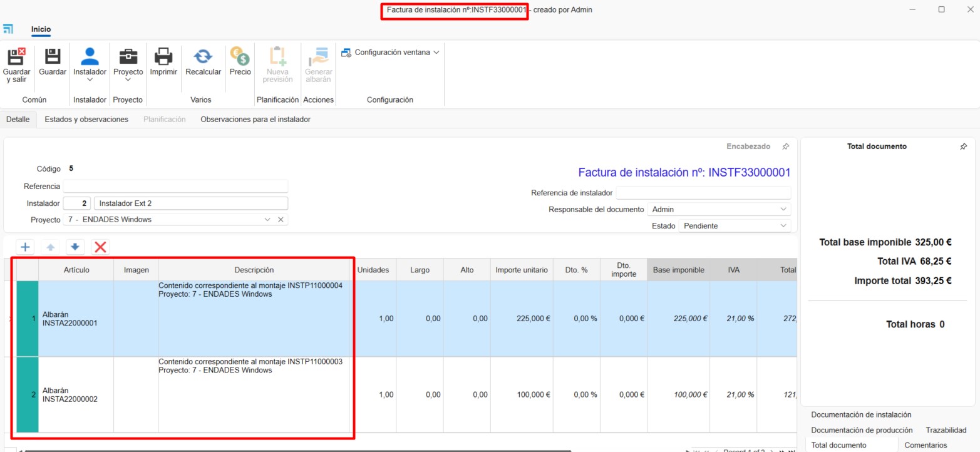Delete selected line with red X
The height and width of the screenshot is (452, 980).
pos(100,247)
